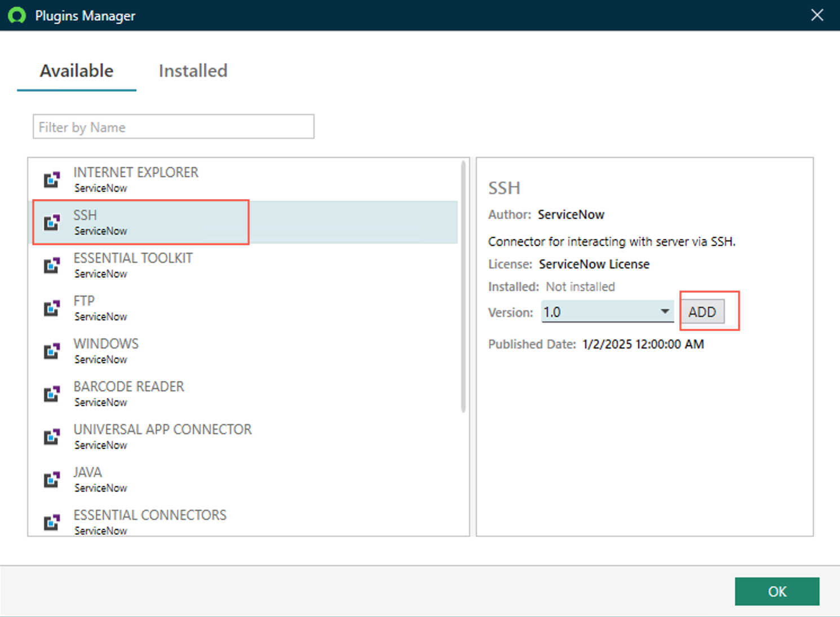Click the plugin list vertical scrollbar

click(463, 287)
